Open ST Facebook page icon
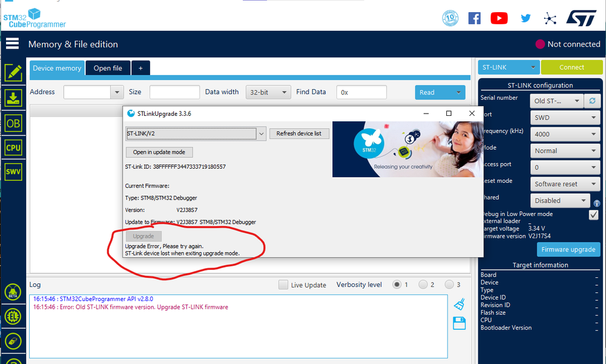Viewport: 606px width, 364px height. coord(474,18)
